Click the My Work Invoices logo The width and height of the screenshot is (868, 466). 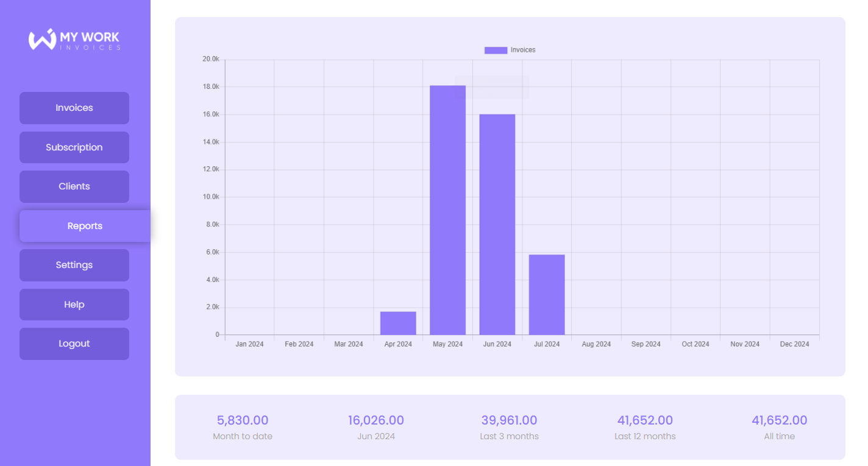coord(74,40)
